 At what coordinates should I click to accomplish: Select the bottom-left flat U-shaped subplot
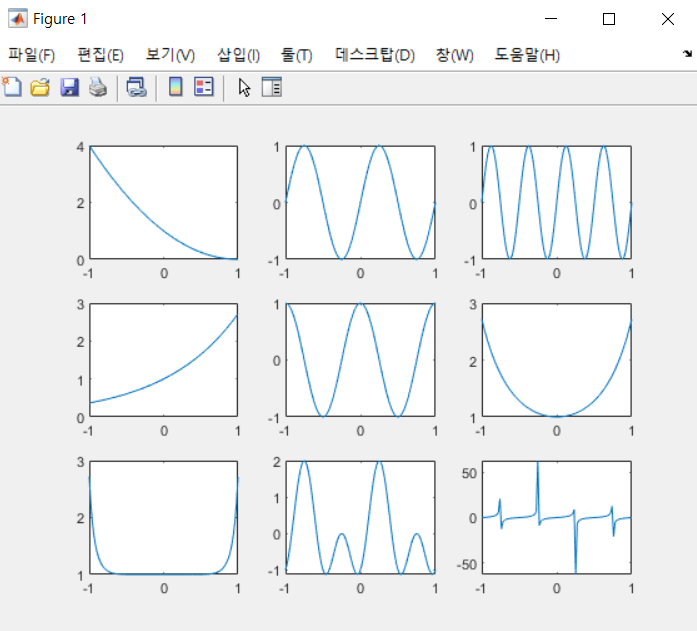[x=164, y=518]
